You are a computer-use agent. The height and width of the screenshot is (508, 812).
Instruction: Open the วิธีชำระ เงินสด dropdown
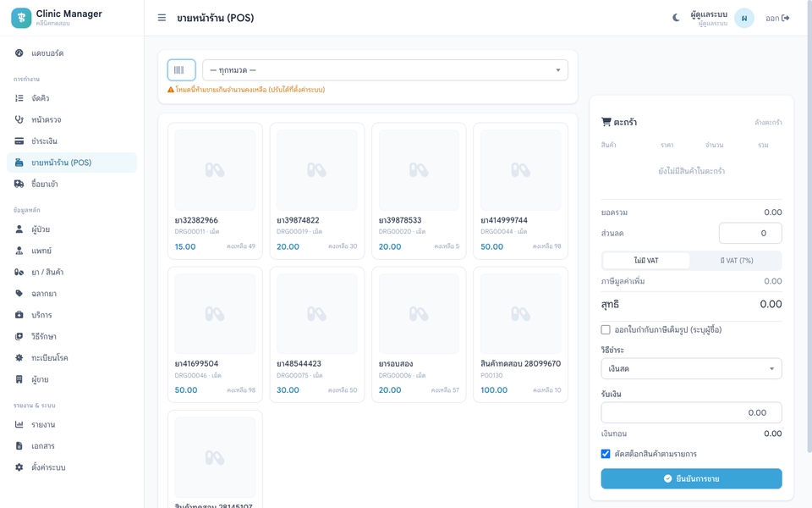coord(691,368)
